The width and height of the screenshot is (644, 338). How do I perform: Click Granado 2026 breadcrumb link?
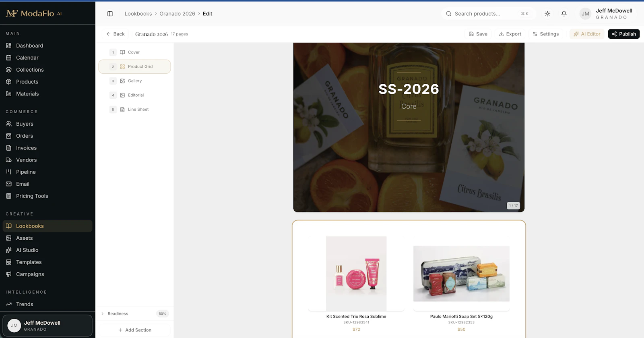(x=177, y=14)
